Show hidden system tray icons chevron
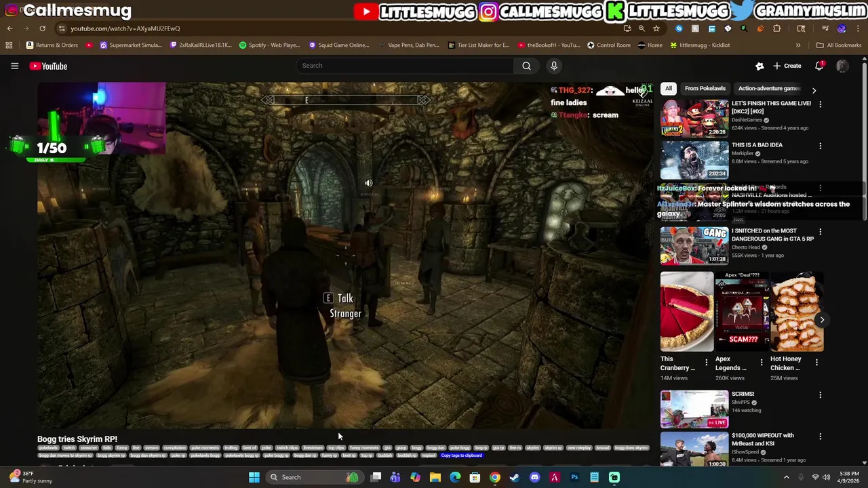 tap(787, 477)
